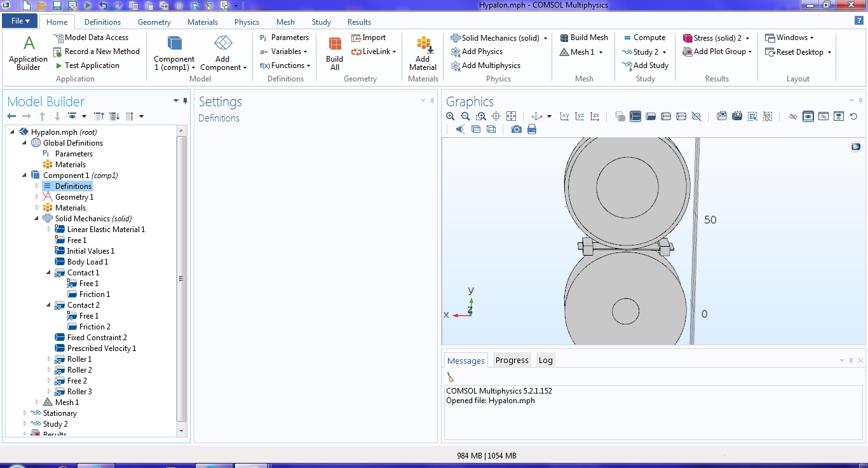Toggle the zx view button
Screen dimensions: 868x468
coord(595,116)
